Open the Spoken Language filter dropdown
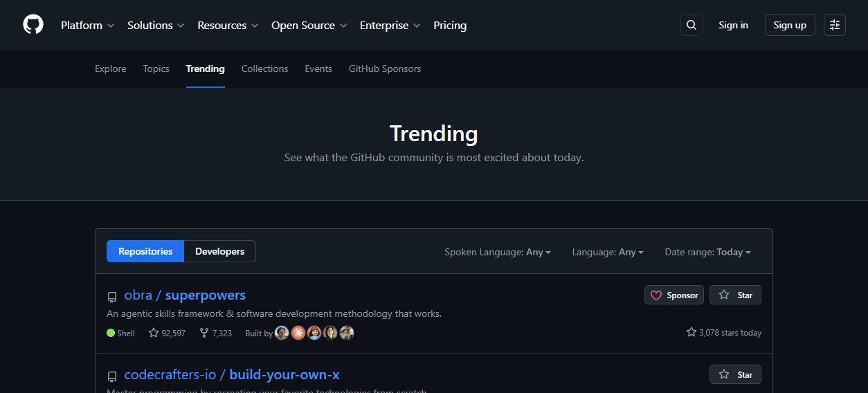This screenshot has width=868, height=393. (x=498, y=252)
